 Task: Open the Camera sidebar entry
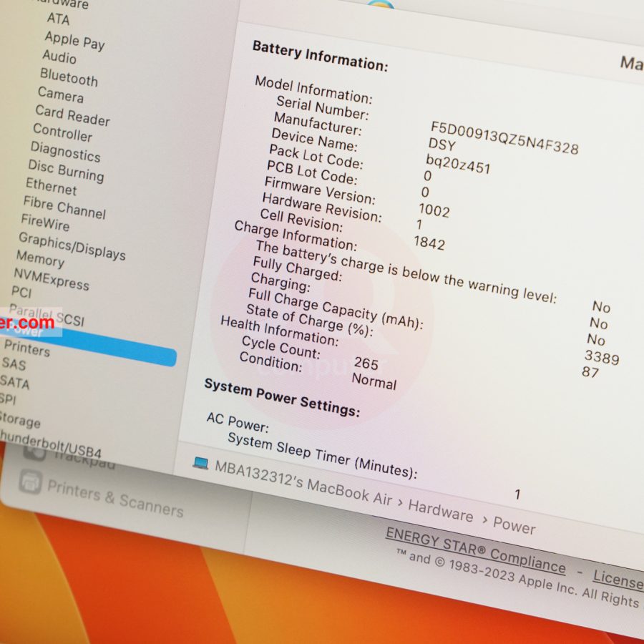point(61,94)
